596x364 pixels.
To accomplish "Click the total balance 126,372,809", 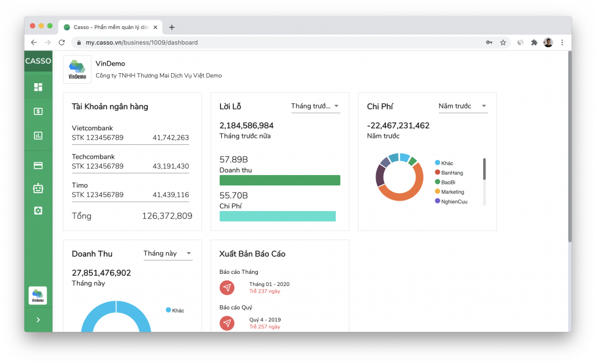I will tap(167, 216).
